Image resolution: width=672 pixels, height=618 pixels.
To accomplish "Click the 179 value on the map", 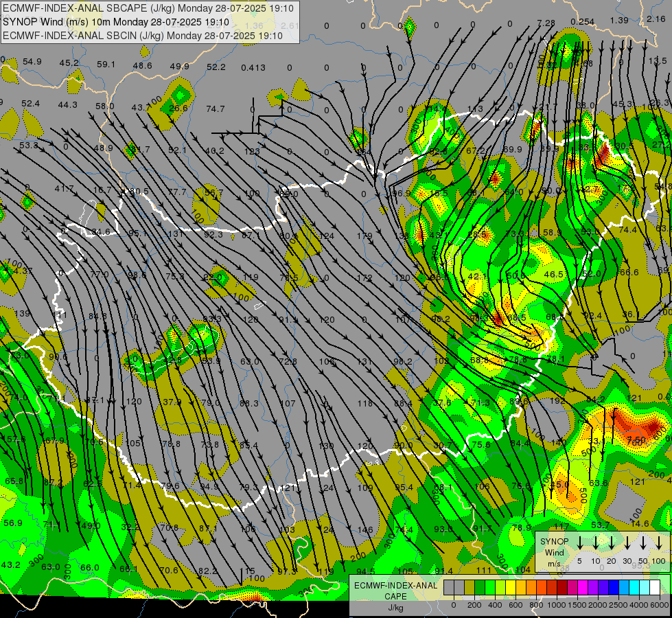I will (x=364, y=236).
